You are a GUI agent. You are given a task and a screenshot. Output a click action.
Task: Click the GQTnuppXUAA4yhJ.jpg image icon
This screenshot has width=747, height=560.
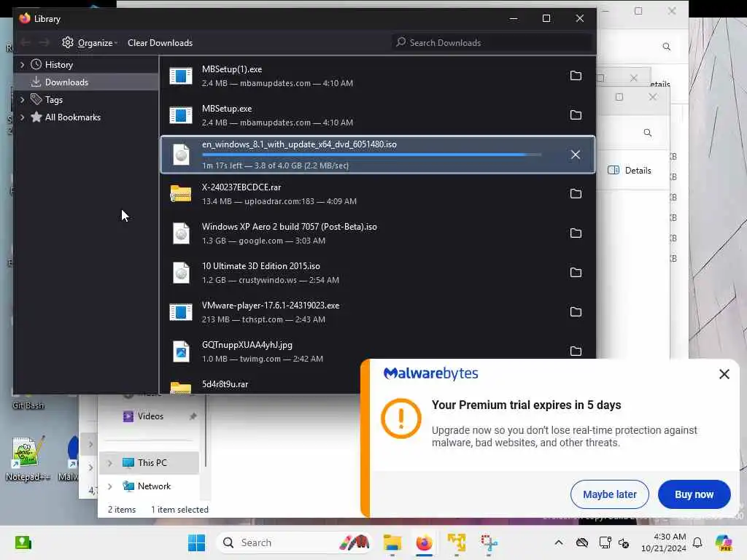coord(181,351)
